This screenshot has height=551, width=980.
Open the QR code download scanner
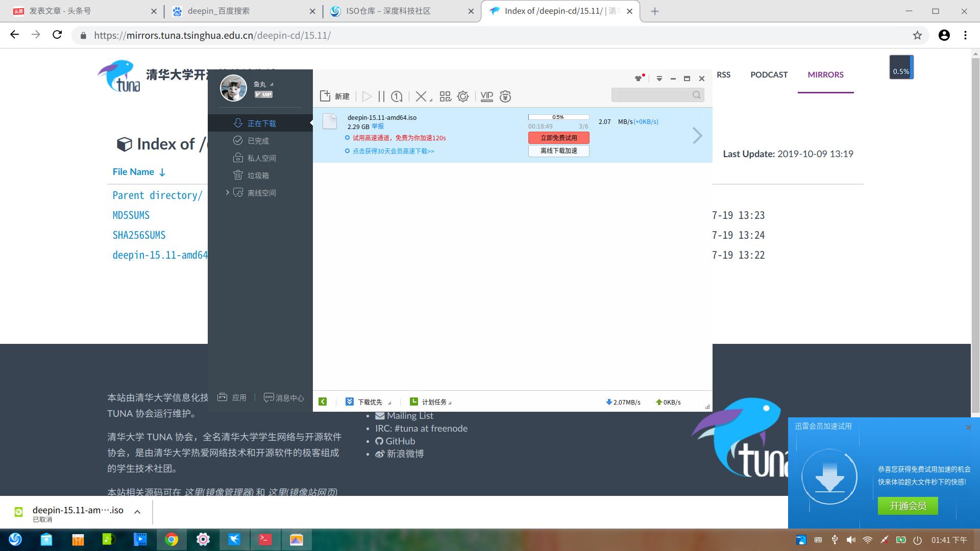tap(445, 96)
